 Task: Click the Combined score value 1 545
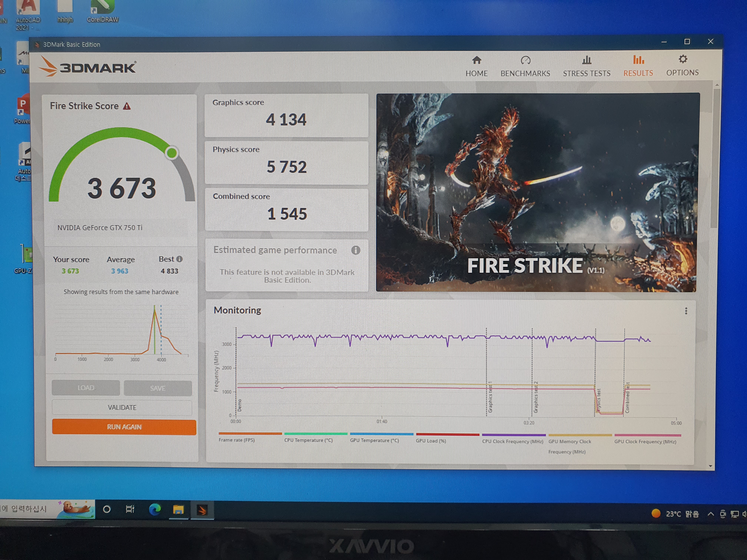click(x=287, y=214)
